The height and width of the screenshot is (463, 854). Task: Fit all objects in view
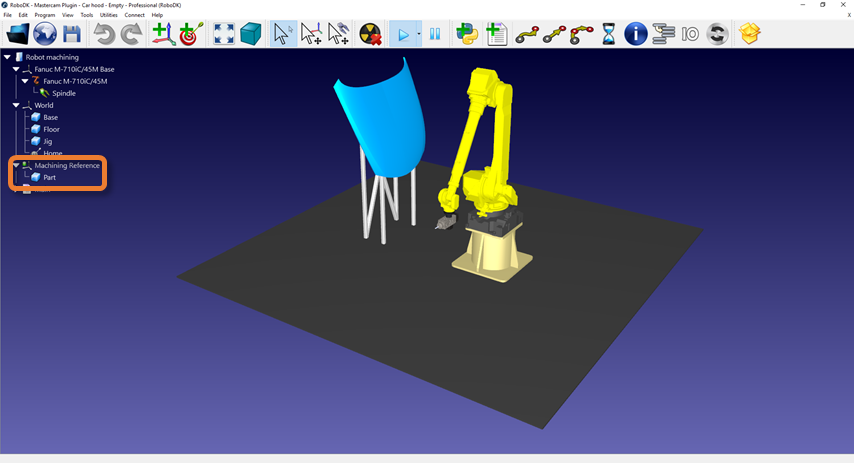223,34
